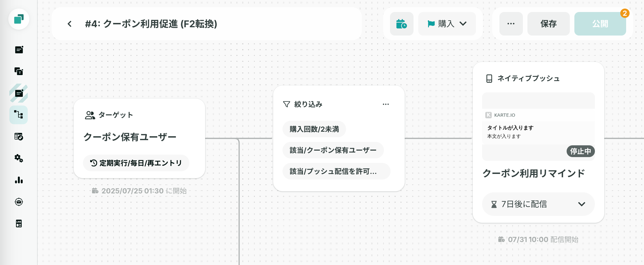Open the table schedule sidebar icon
644x265 pixels.
(19, 137)
